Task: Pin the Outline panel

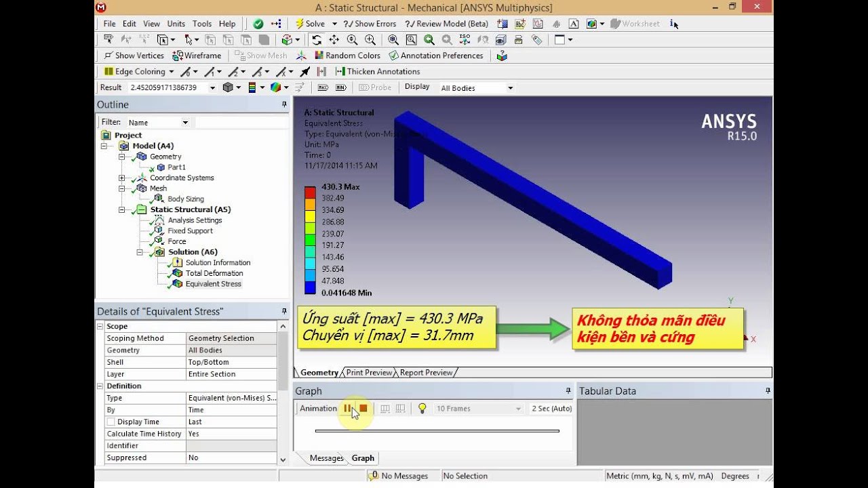Action: click(284, 104)
